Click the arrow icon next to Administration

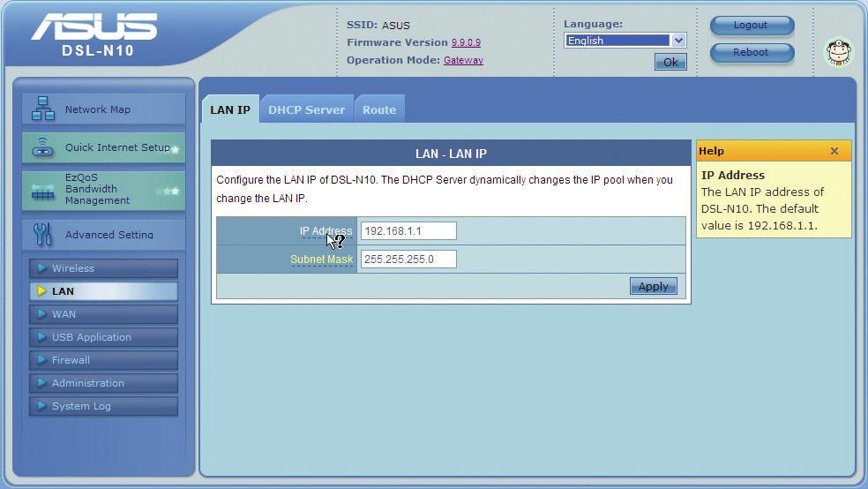pyautogui.click(x=41, y=383)
